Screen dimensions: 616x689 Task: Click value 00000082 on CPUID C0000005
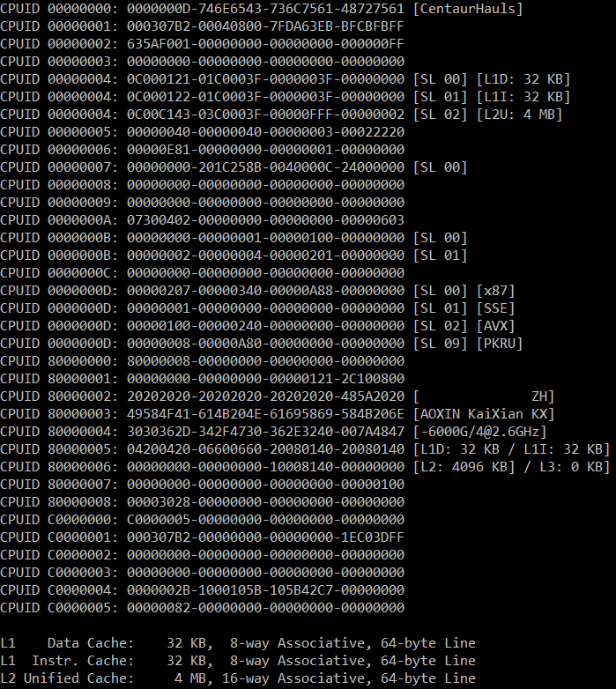click(158, 607)
